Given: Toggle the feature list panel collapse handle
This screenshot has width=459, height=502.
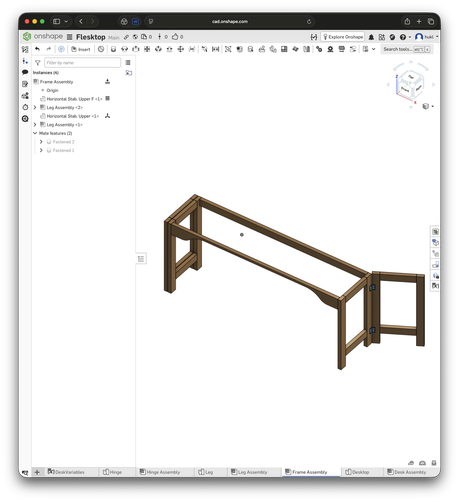Looking at the screenshot, I should coord(141,259).
